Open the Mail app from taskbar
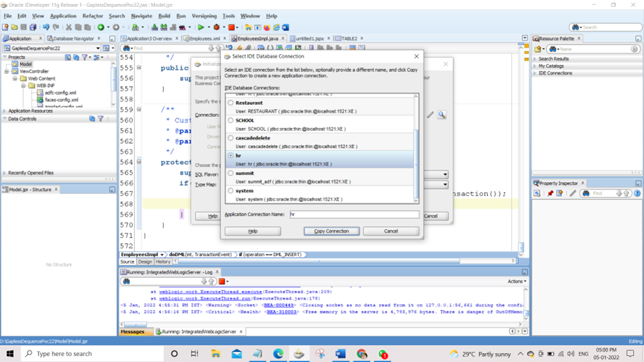This screenshot has width=644, height=362. 236,354
